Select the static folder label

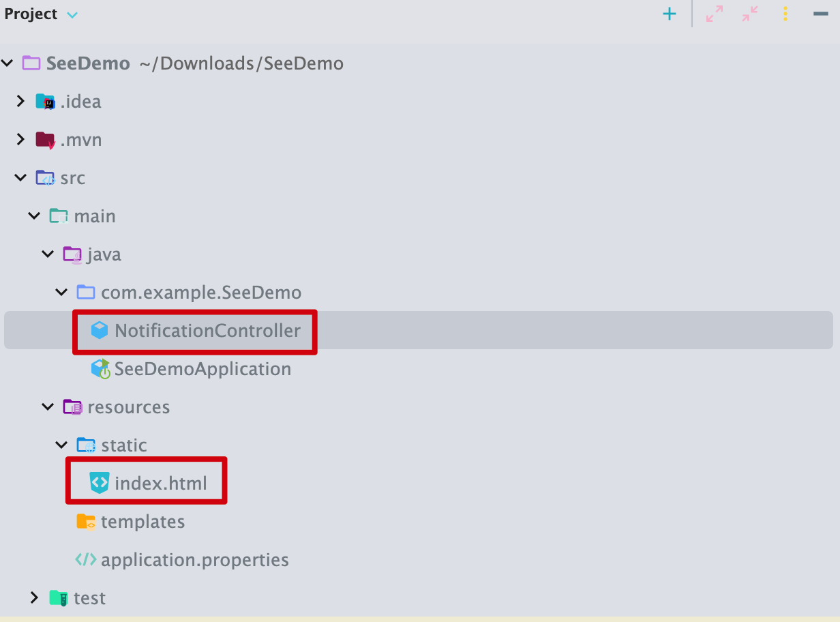123,445
